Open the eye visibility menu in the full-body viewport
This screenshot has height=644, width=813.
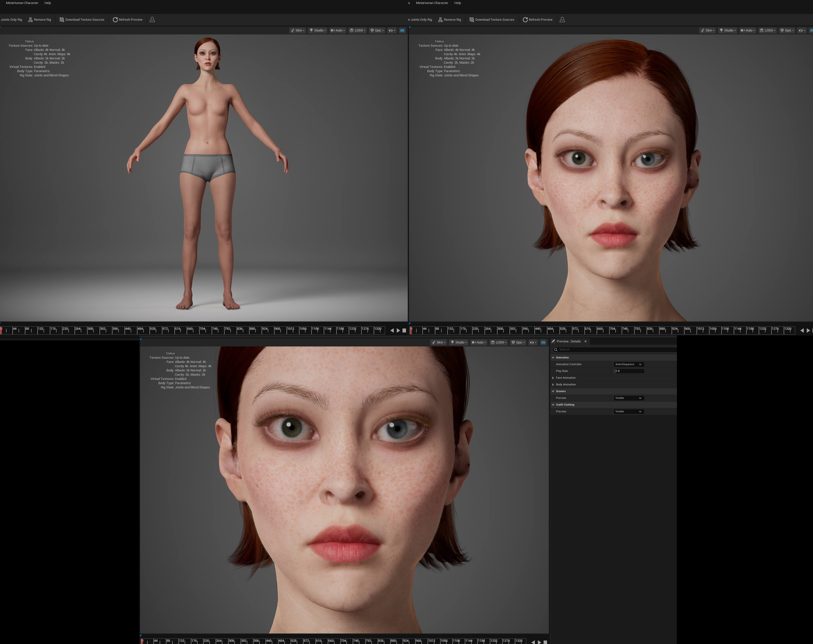pyautogui.click(x=392, y=30)
